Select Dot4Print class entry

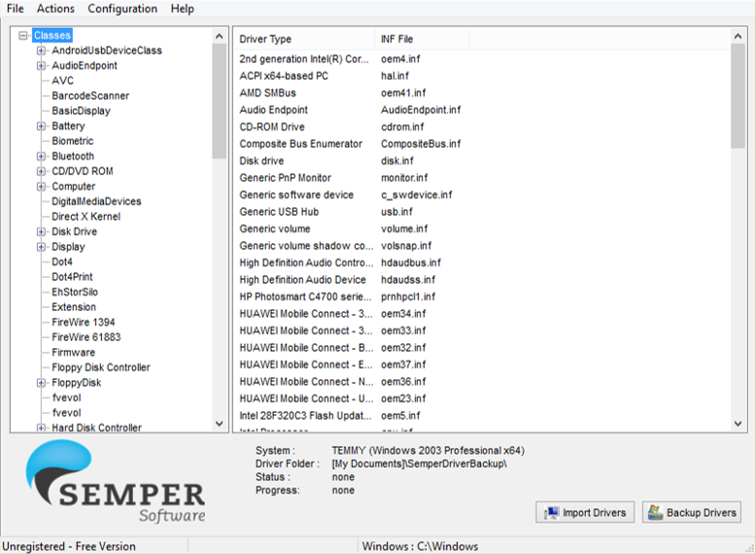72,277
